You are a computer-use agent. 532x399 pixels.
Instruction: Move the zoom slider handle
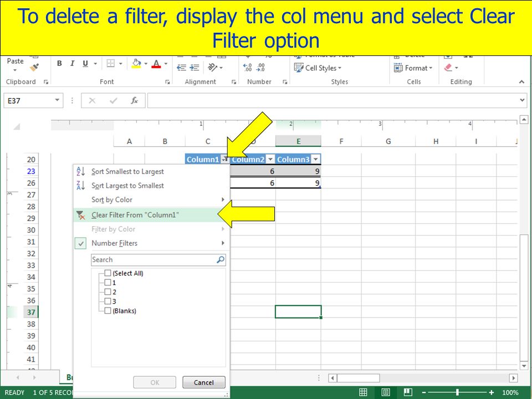point(457,392)
